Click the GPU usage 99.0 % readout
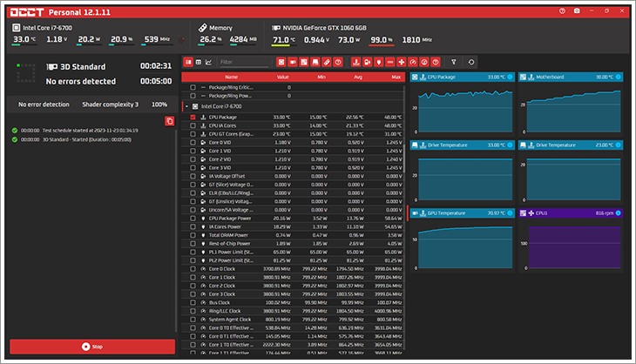 [x=382, y=40]
